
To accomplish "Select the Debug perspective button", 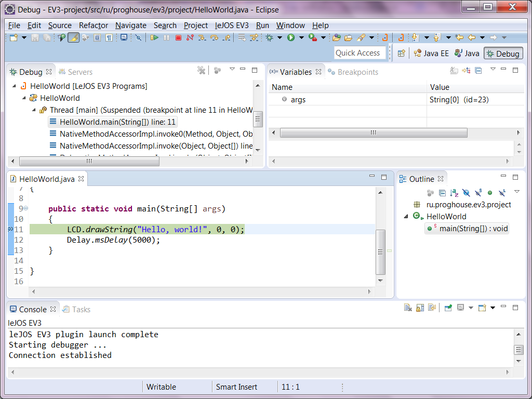I will pyautogui.click(x=503, y=54).
